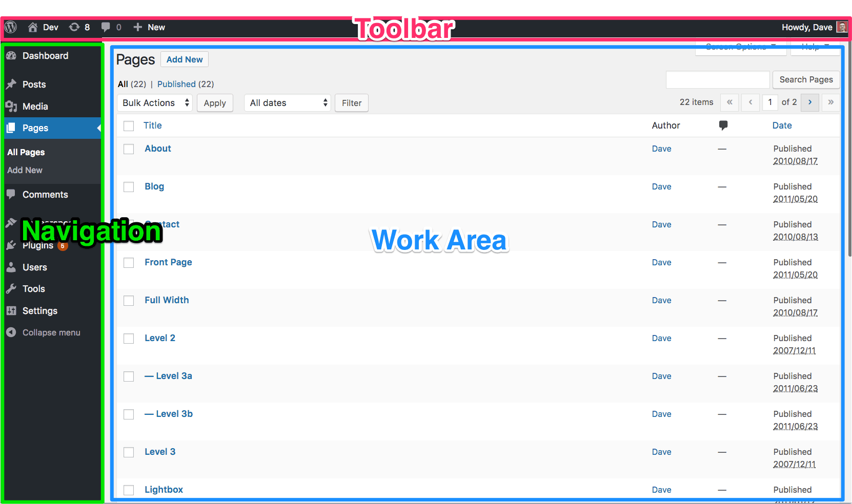Open the All dates dropdown

pyautogui.click(x=288, y=103)
